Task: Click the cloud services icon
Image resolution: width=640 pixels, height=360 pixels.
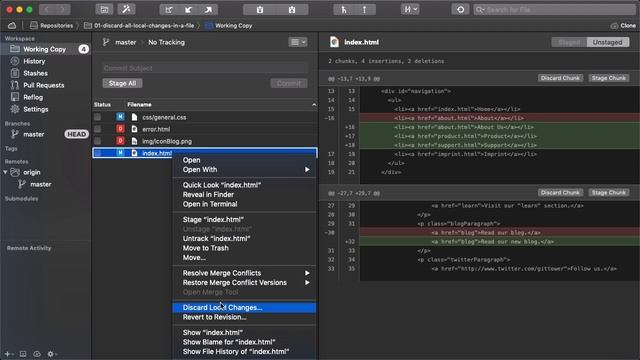Action: pos(12,25)
